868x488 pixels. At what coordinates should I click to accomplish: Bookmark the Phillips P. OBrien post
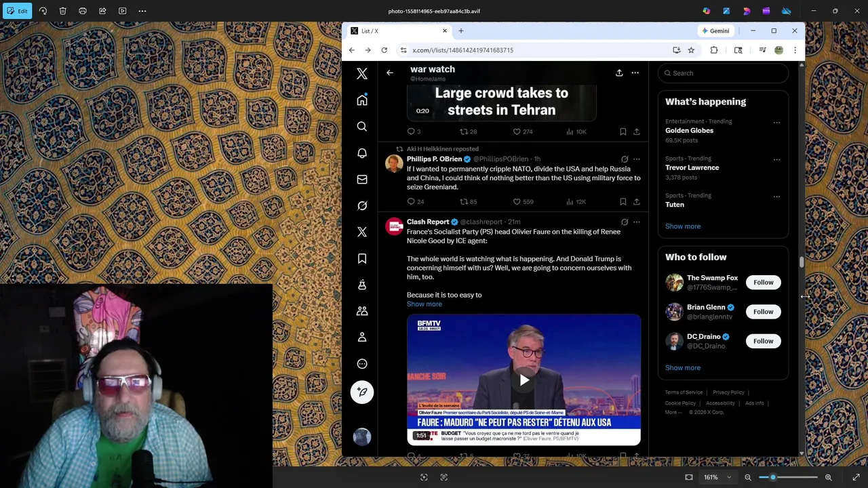click(x=623, y=201)
